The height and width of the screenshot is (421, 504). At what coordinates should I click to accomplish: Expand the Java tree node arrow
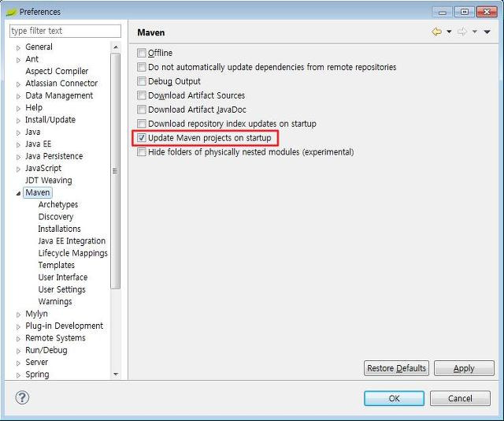pyautogui.click(x=18, y=132)
